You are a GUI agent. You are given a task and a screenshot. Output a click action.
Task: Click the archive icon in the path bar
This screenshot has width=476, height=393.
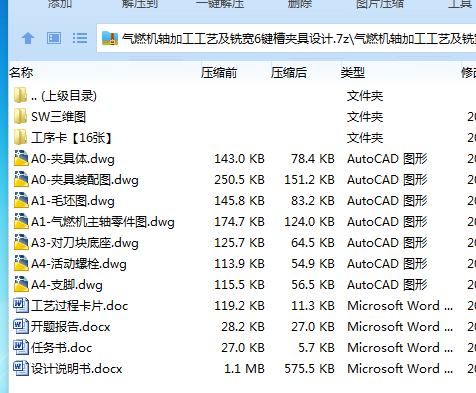(110, 38)
